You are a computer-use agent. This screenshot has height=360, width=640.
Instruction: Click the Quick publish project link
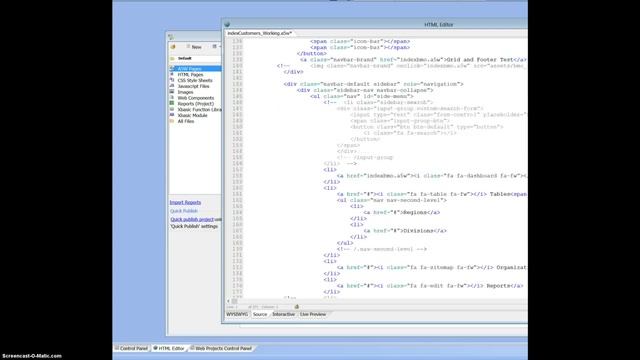click(x=192, y=219)
